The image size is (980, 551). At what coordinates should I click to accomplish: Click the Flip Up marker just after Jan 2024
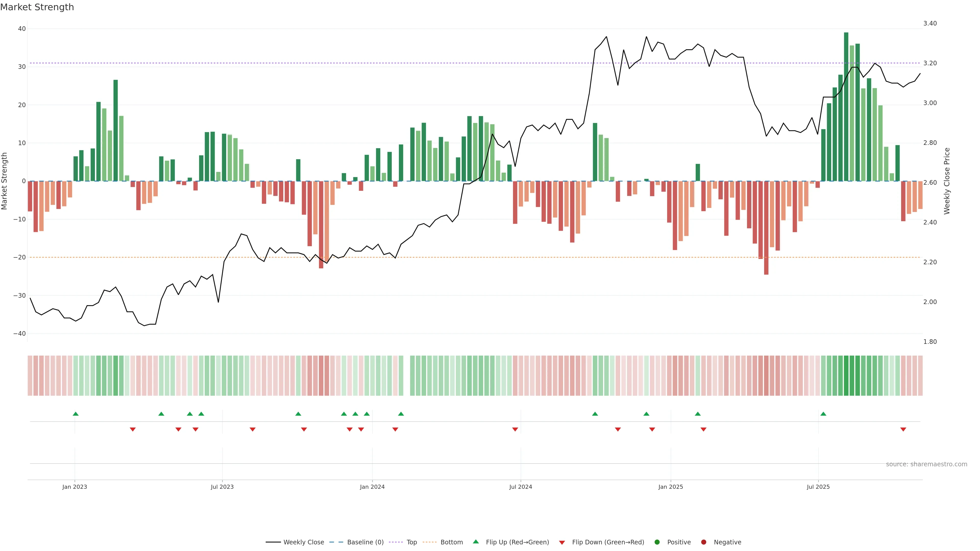point(401,414)
